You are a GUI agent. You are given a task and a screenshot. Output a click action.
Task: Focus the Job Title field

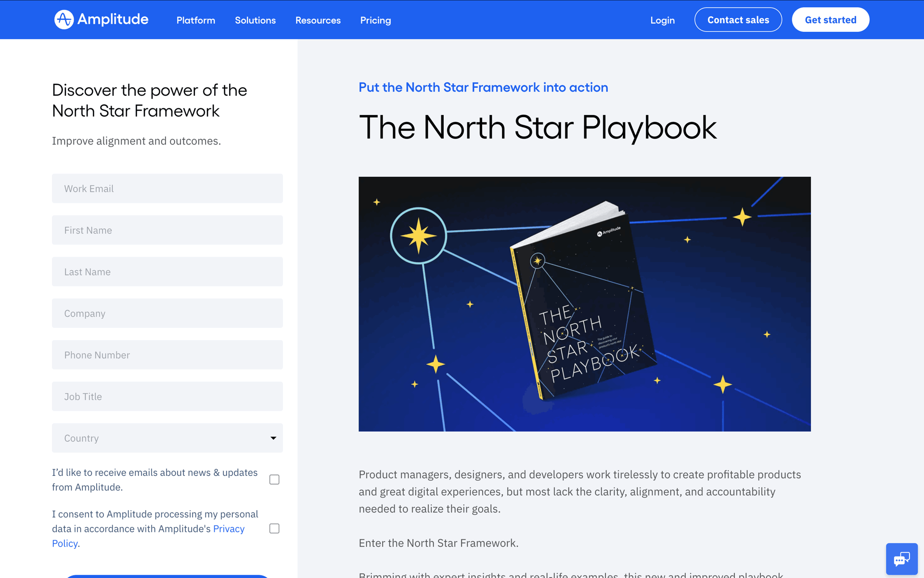coord(167,396)
